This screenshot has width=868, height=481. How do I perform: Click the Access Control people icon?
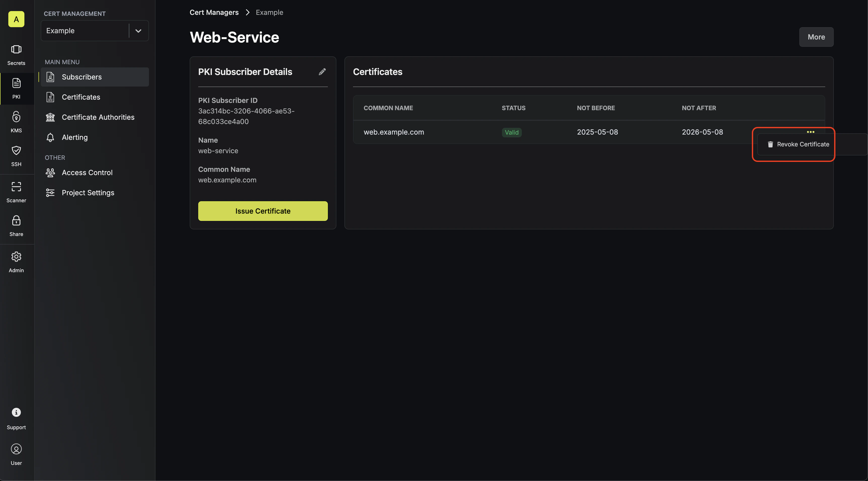[50, 173]
